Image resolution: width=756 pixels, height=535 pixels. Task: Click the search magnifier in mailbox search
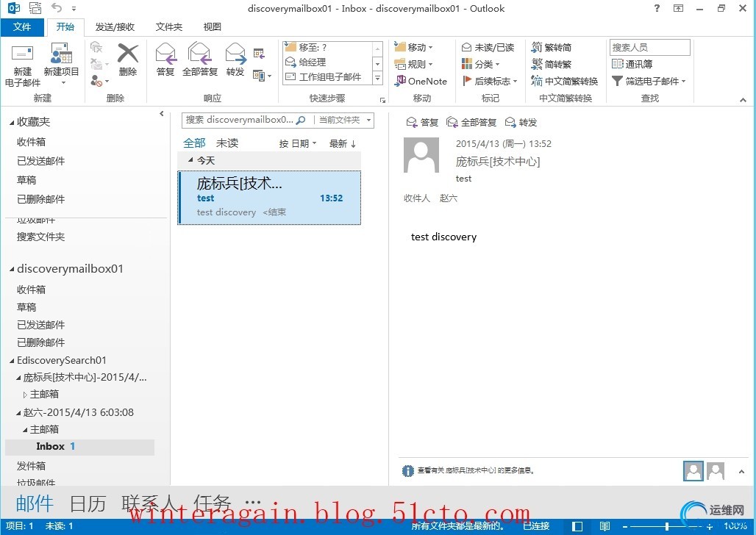pyautogui.click(x=300, y=120)
